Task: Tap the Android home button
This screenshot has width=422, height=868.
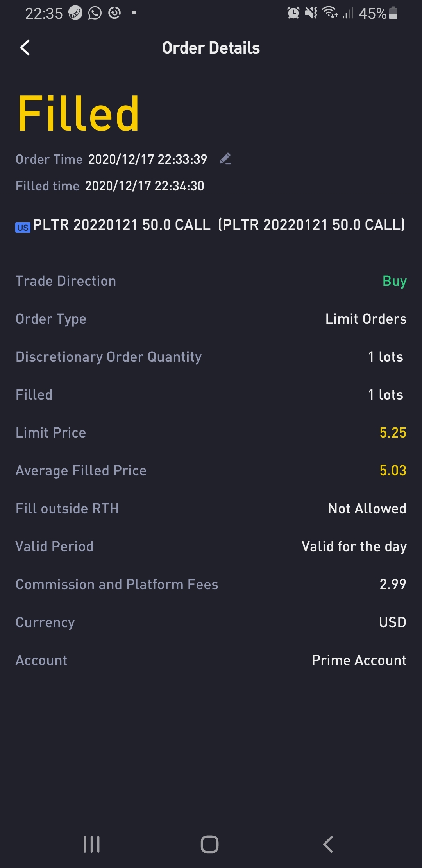Action: (210, 844)
